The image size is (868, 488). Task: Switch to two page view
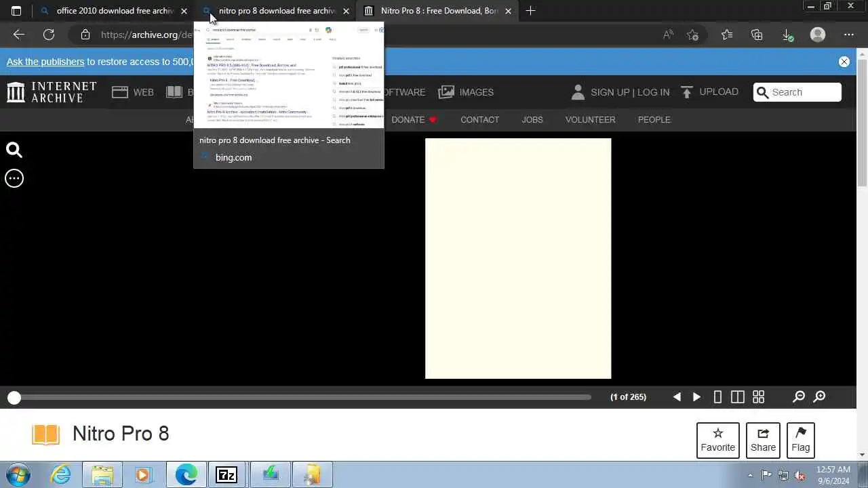tap(738, 397)
